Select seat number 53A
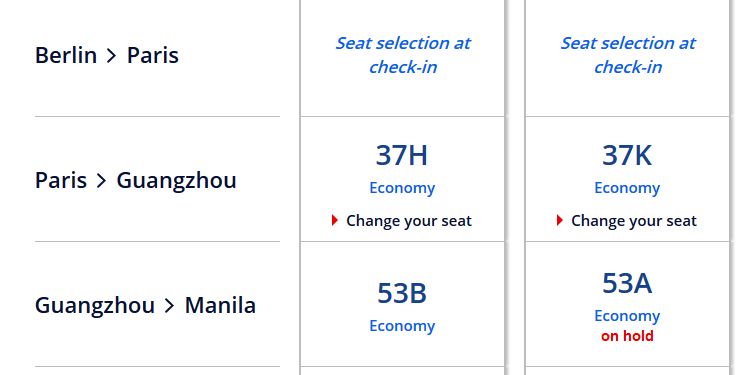This screenshot has height=375, width=755. tap(627, 283)
